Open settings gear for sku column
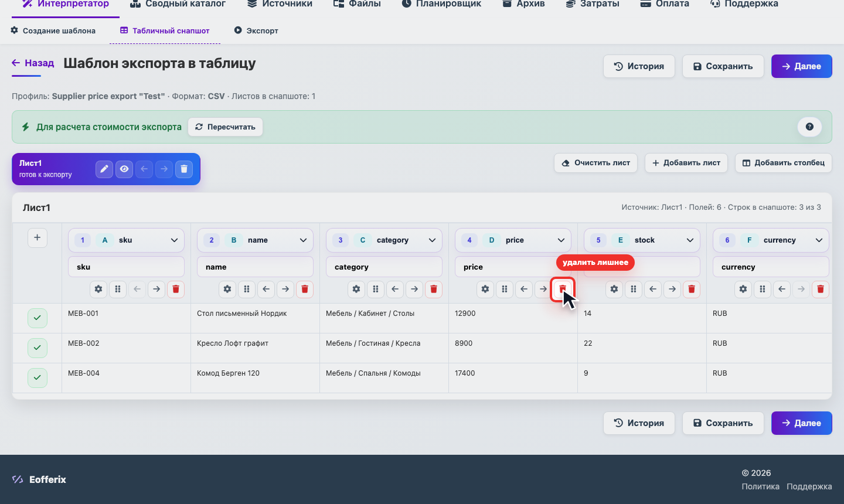 coord(98,289)
